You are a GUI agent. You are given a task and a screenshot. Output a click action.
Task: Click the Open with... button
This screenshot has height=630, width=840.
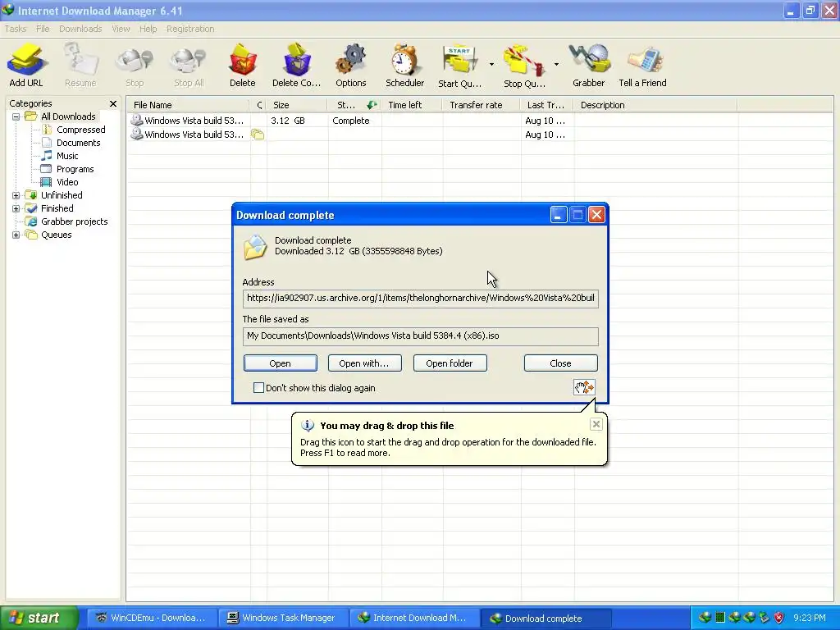364,363
